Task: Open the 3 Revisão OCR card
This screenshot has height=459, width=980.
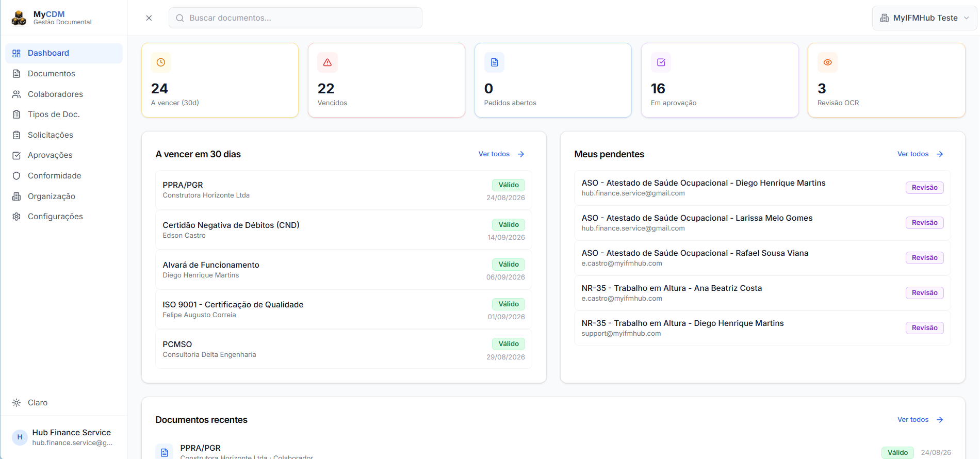Action: 887,80
